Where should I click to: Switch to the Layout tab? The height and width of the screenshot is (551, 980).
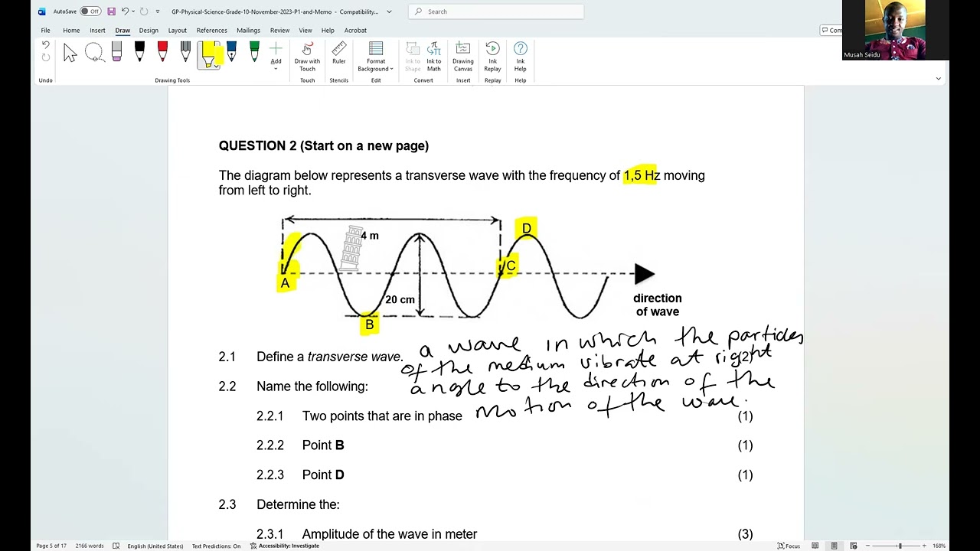[x=178, y=31]
